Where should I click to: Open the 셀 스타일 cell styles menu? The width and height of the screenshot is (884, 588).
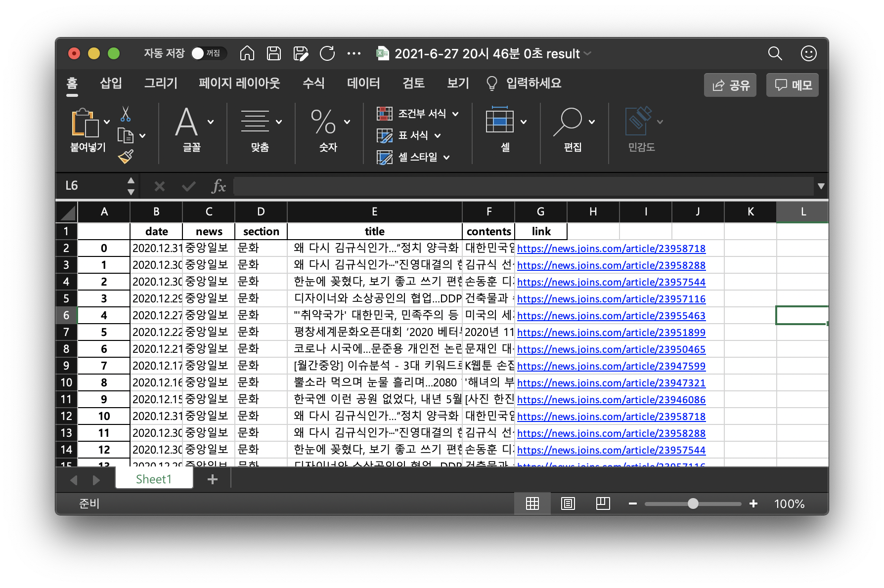(x=413, y=157)
